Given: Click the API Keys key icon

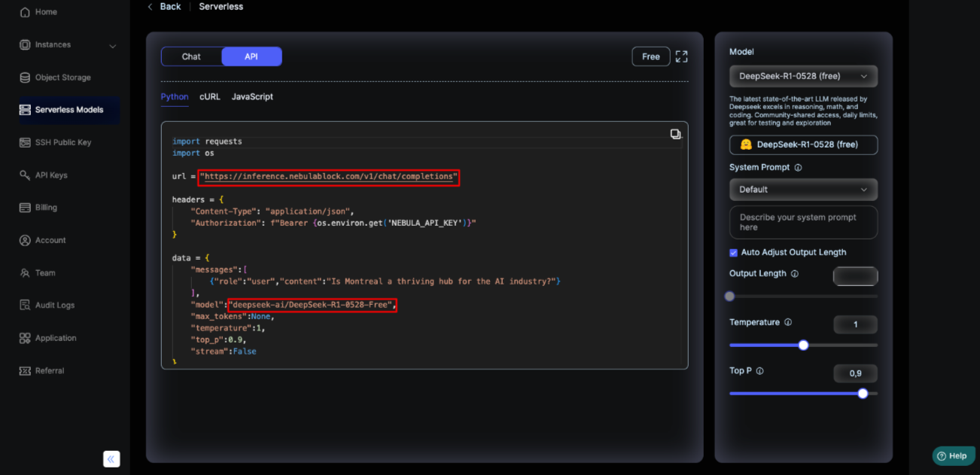Looking at the screenshot, I should click(25, 175).
